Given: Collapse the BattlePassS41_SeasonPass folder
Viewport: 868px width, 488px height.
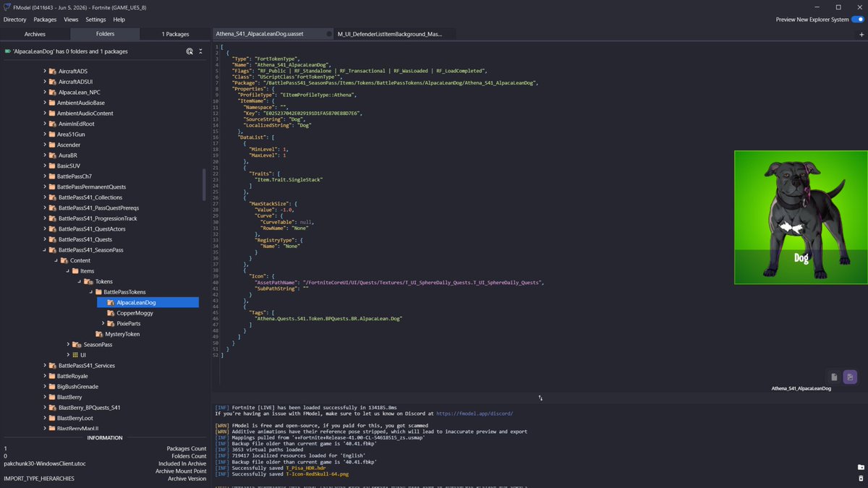Looking at the screenshot, I should [x=43, y=249].
